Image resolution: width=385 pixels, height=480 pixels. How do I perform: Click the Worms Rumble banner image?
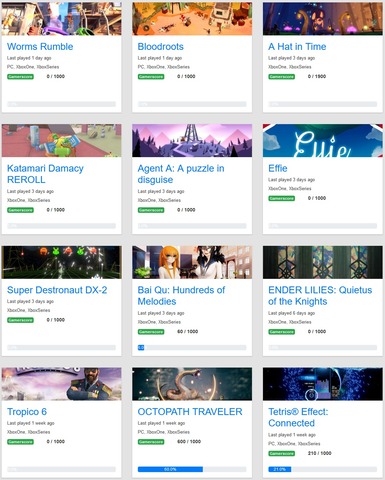click(x=61, y=18)
